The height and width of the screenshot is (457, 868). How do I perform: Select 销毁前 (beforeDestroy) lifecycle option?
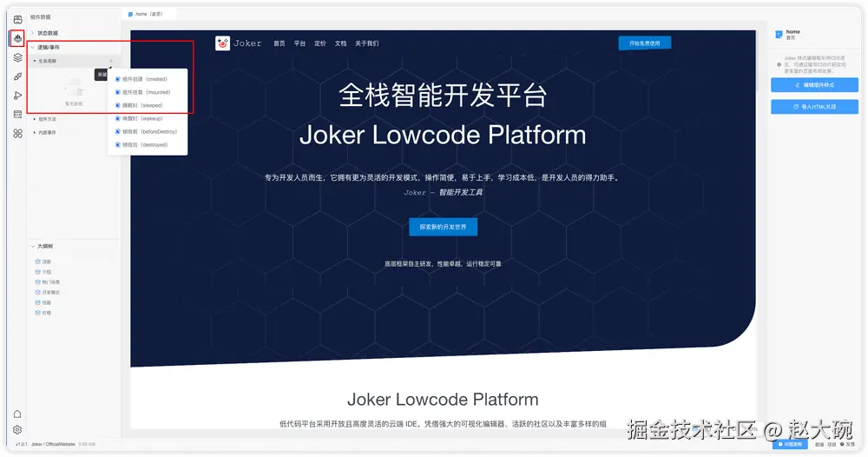[148, 132]
